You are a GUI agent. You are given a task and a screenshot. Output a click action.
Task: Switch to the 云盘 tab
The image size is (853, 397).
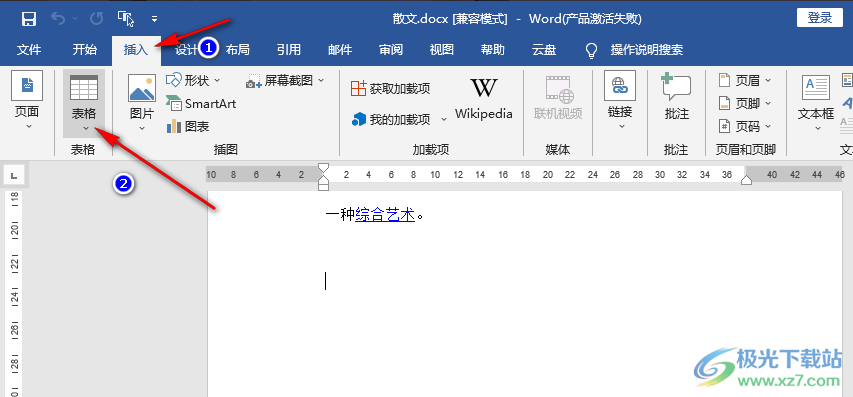(544, 50)
